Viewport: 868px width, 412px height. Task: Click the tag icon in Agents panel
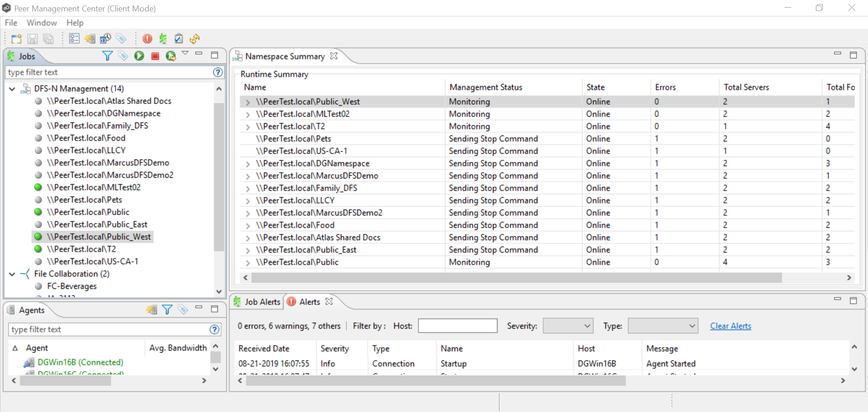coord(183,310)
